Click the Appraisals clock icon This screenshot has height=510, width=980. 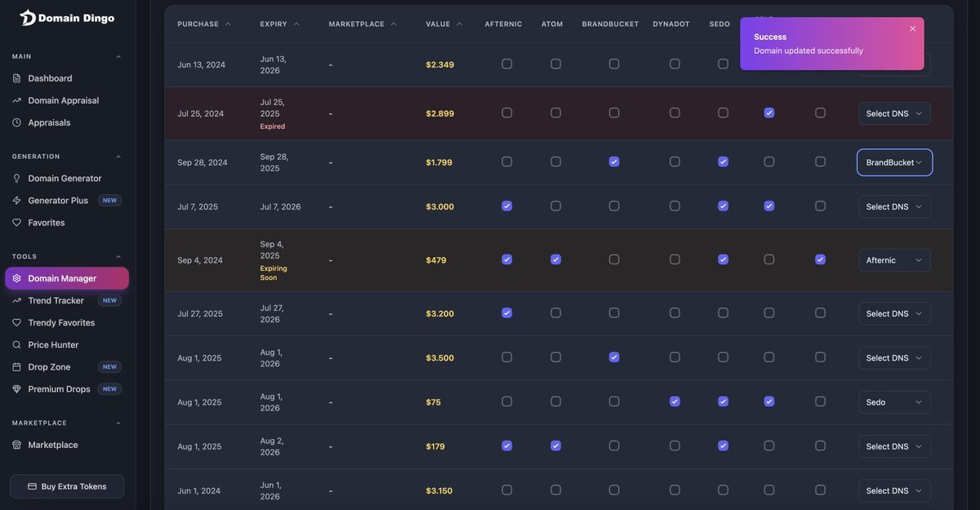coord(17,122)
